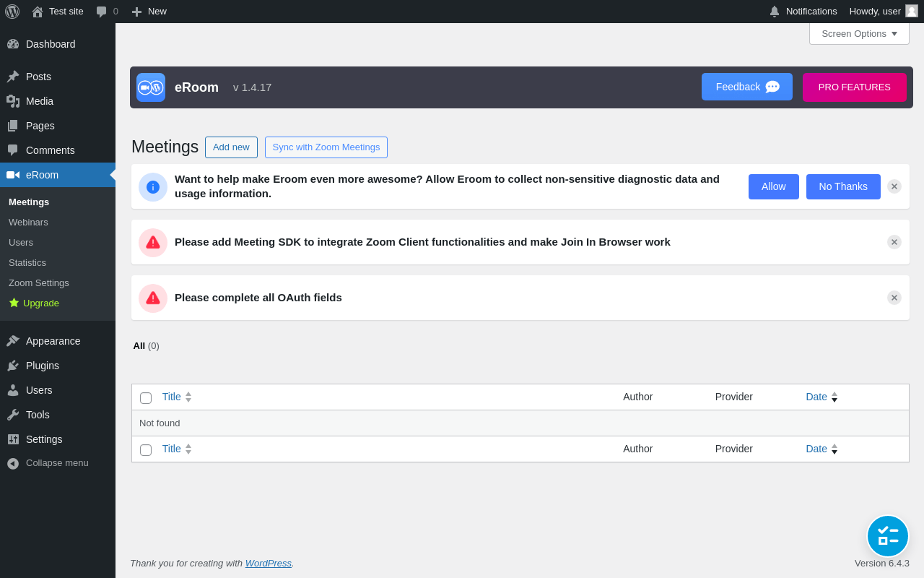Close the Meeting SDK warning notice
This screenshot has height=578, width=924.
pos(894,242)
